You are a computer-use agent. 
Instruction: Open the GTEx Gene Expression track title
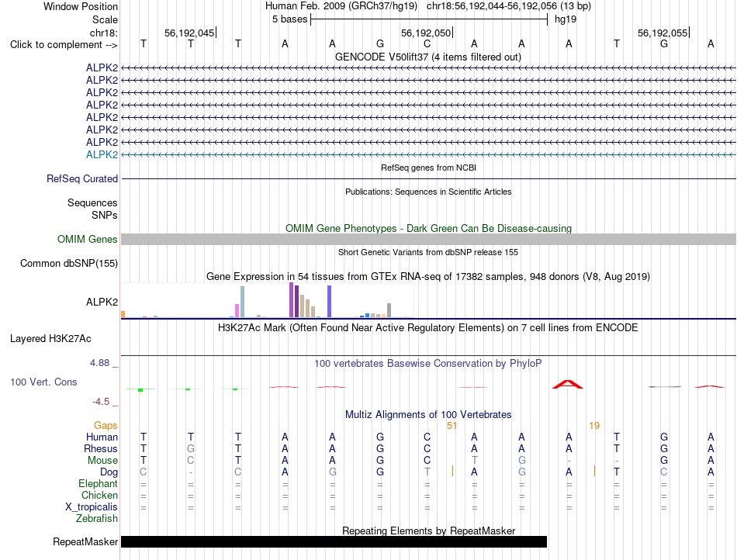pos(428,277)
